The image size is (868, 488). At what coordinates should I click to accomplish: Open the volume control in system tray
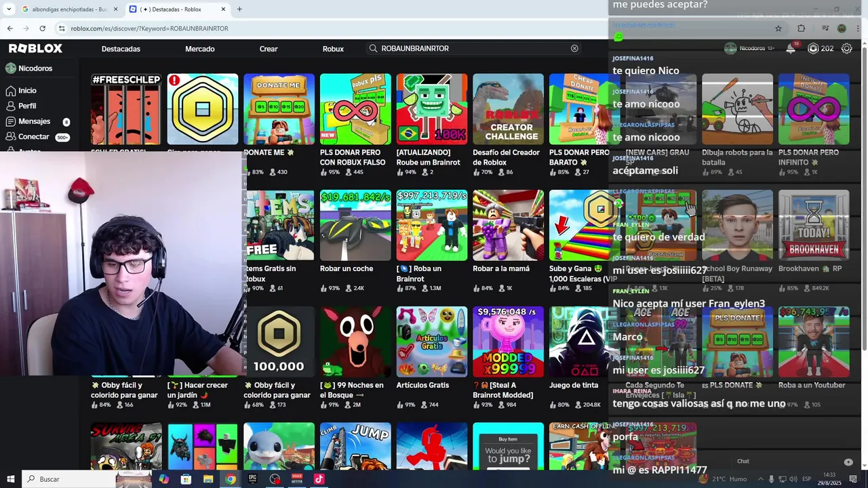click(793, 479)
